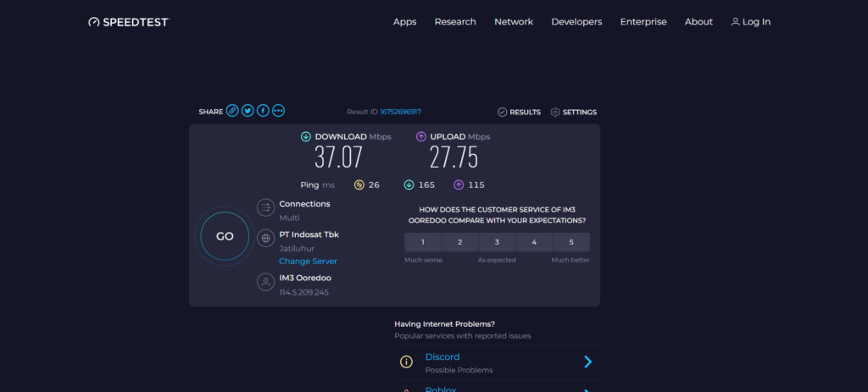Image resolution: width=868 pixels, height=392 pixels.
Task: Start a new test with GO button
Action: 225,236
